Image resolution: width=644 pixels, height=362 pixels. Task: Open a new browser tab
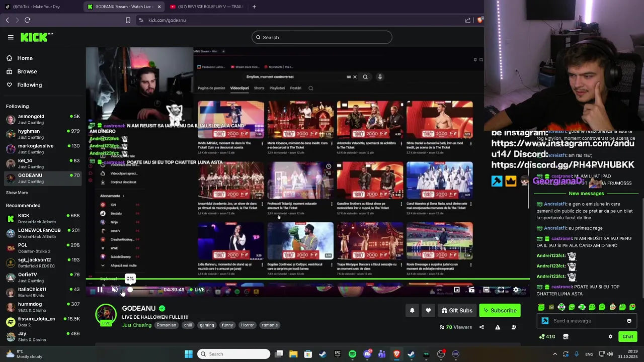pos(254,7)
